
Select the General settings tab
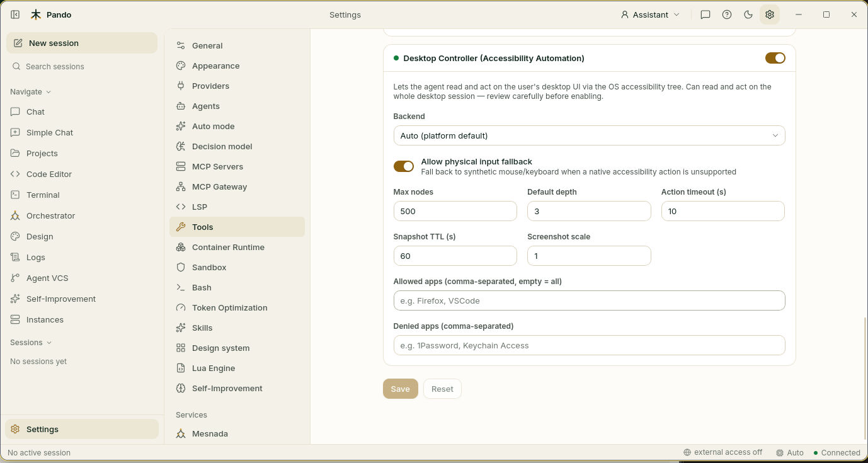click(237, 45)
